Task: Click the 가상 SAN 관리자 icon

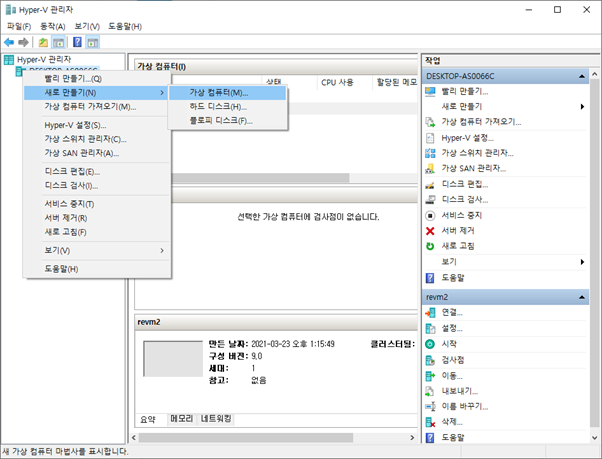Action: (x=430, y=168)
